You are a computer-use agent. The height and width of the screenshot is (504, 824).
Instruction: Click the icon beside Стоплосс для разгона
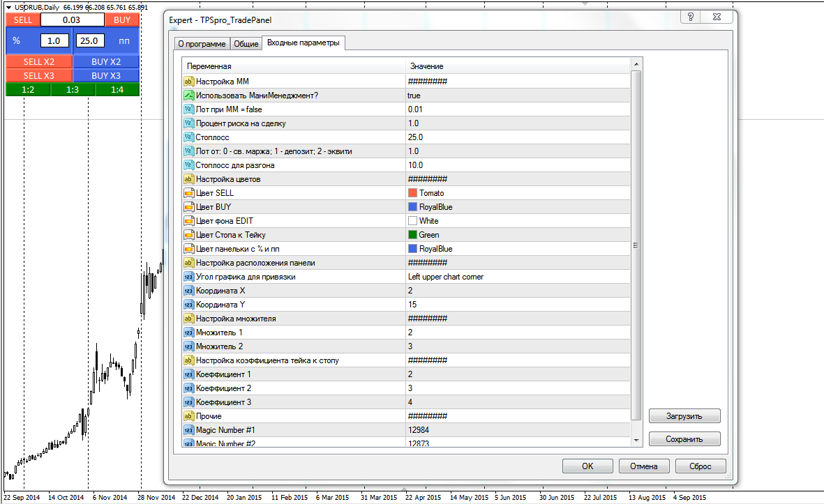coord(188,165)
